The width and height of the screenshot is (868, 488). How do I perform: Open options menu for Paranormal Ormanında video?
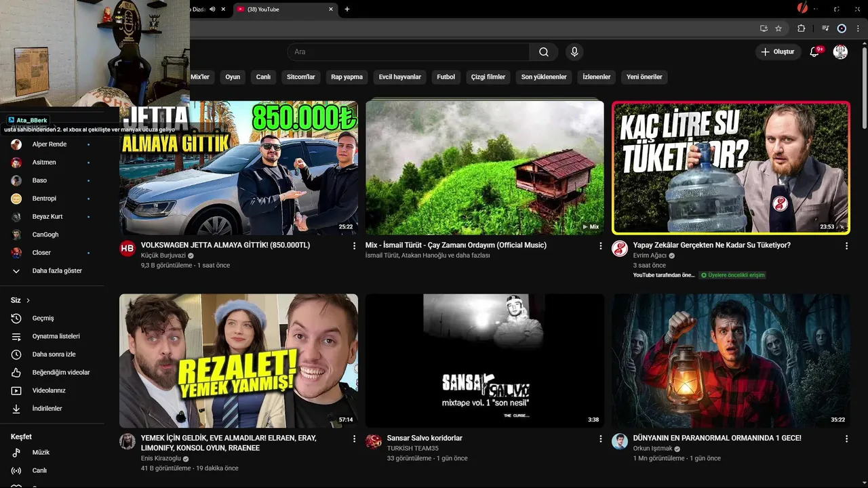coord(846,439)
